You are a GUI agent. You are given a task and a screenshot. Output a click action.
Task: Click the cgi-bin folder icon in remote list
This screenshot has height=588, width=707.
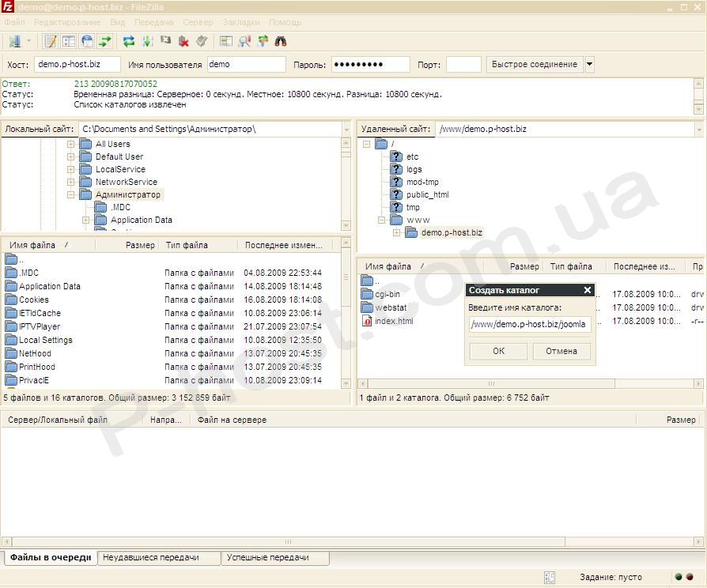[x=367, y=294]
